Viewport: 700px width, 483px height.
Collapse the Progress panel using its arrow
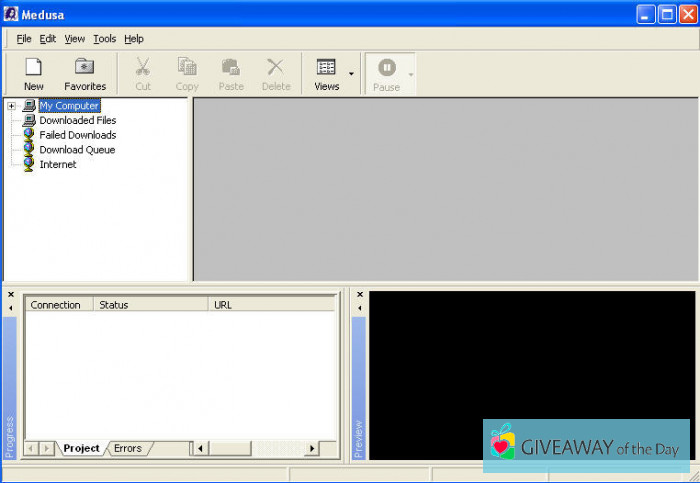(10, 308)
